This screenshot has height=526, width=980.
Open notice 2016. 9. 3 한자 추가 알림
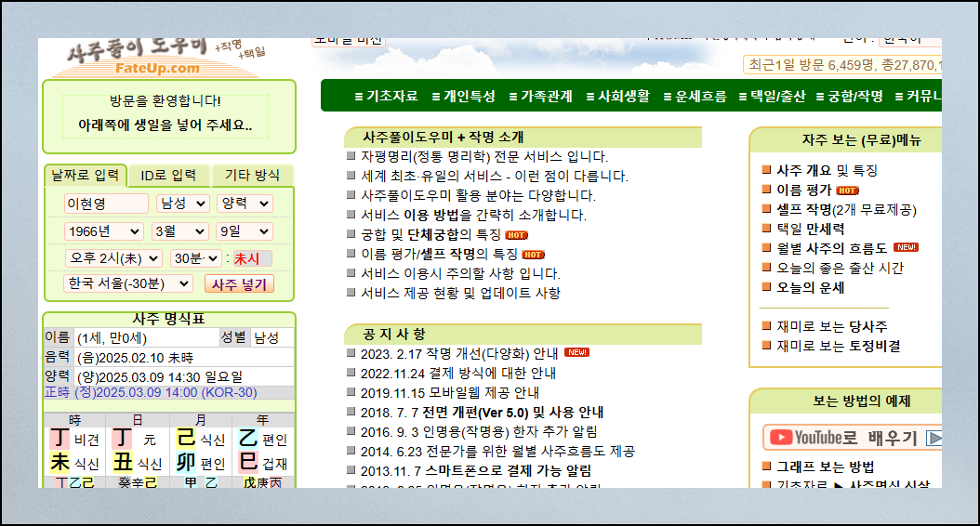(479, 431)
